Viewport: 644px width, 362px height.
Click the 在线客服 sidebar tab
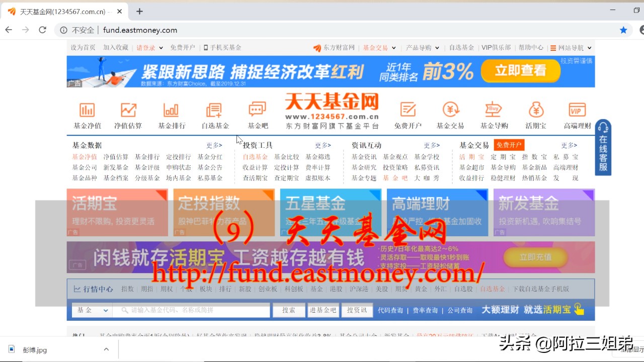[x=603, y=148]
